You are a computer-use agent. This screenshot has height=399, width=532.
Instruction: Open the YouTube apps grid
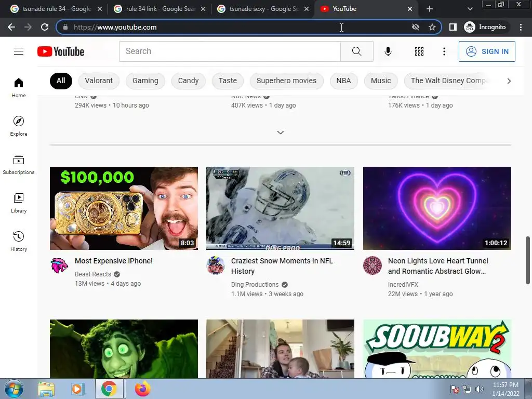pyautogui.click(x=419, y=51)
